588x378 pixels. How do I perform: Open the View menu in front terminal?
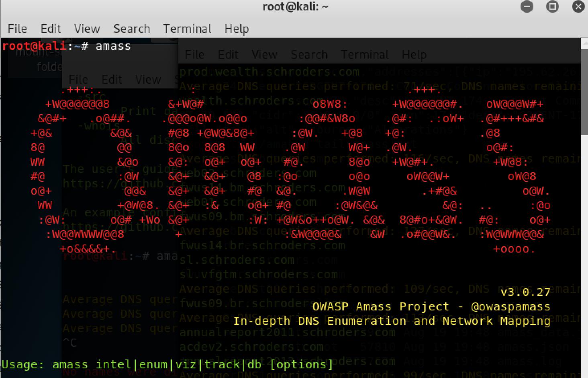point(87,29)
